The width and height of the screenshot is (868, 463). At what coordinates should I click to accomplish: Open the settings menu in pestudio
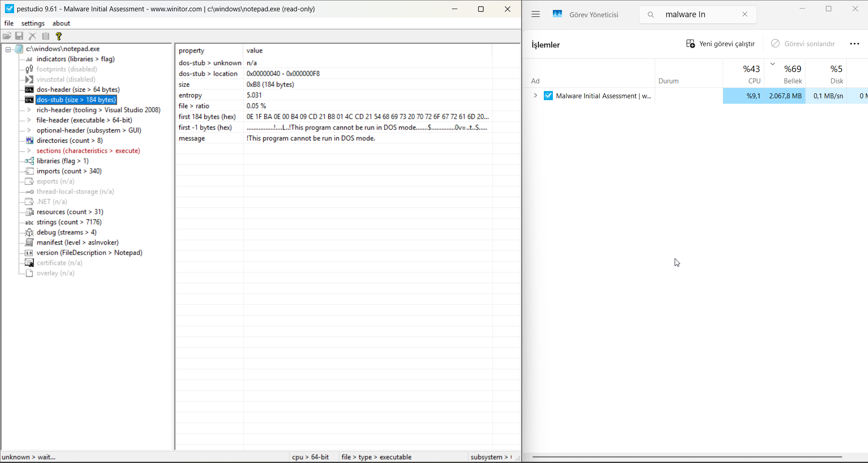coord(33,23)
